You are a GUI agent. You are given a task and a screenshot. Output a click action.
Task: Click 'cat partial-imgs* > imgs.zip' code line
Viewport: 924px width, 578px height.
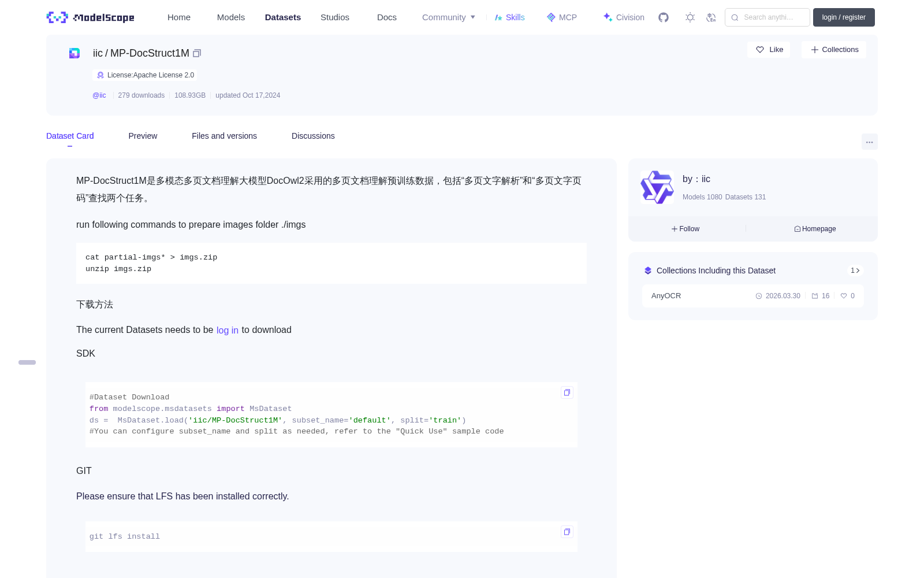(151, 257)
